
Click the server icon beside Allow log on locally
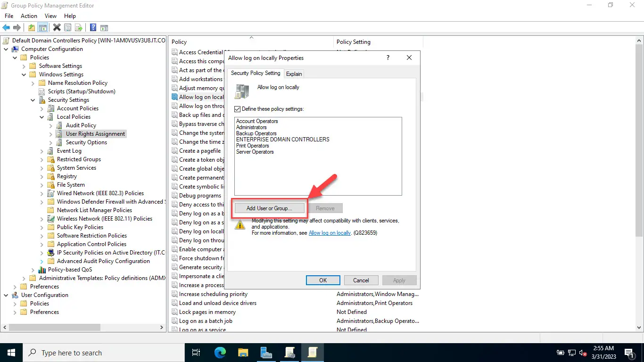tap(242, 91)
